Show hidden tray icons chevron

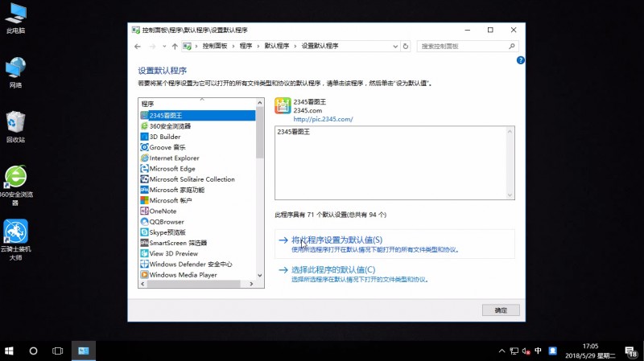[x=502, y=351]
